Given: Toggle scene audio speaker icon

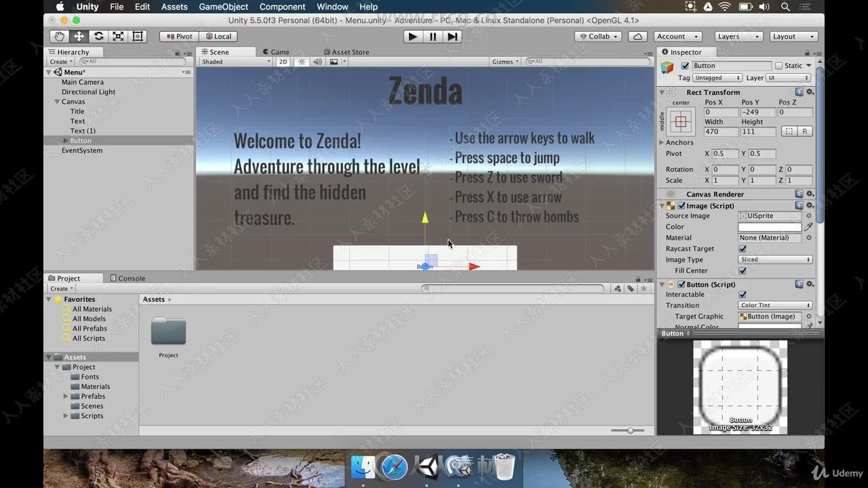Looking at the screenshot, I should pos(317,62).
